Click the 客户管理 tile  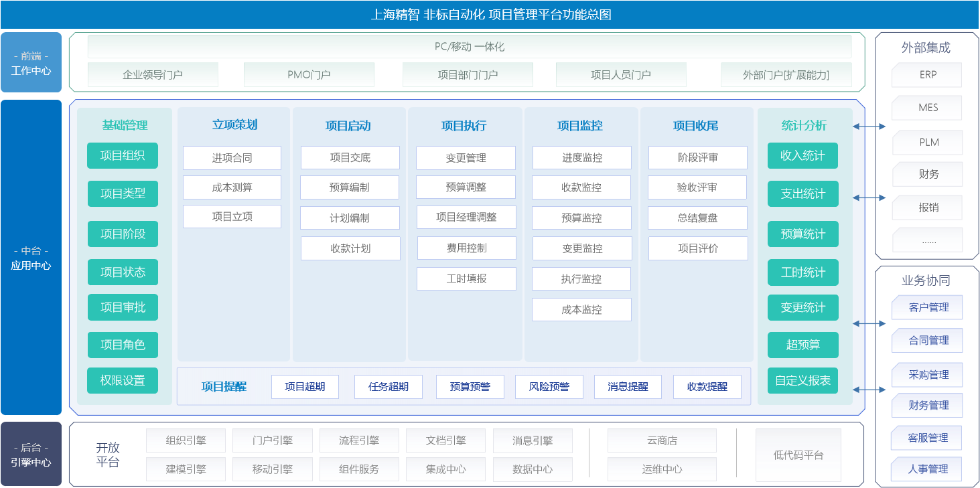pos(927,307)
